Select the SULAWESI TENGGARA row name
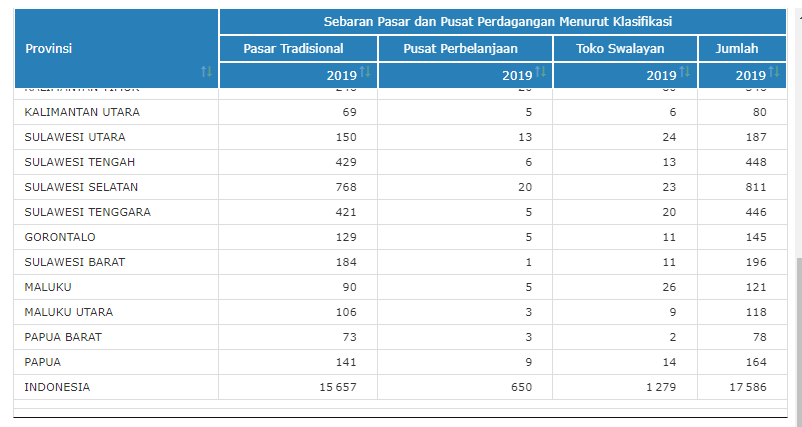Viewport: 802px width, 427px height. (x=87, y=212)
